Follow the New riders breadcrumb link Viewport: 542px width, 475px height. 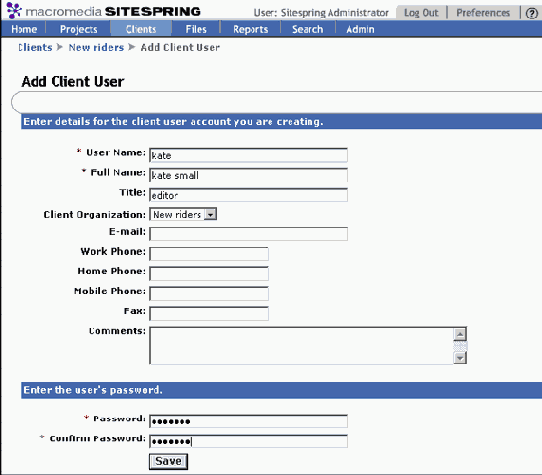point(96,47)
